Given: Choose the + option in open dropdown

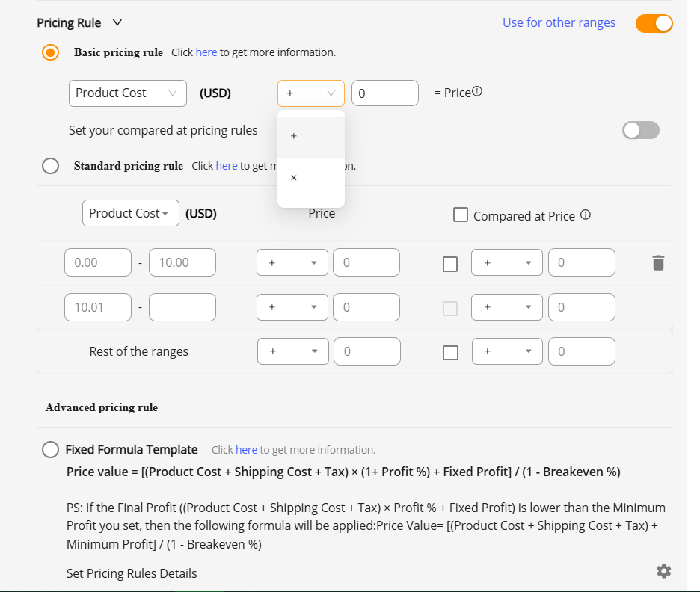Looking at the screenshot, I should [294, 136].
